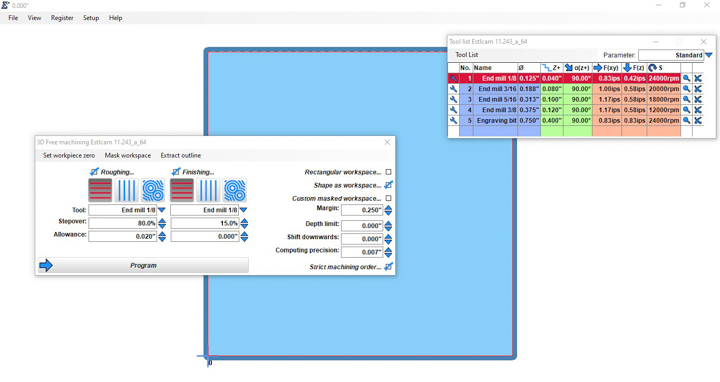720x382 pixels.
Task: Open Tool List menu in tool window
Action: click(467, 55)
